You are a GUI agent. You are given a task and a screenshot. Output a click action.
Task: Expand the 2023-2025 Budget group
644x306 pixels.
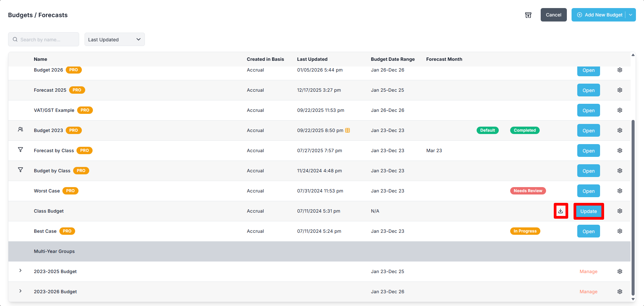coord(20,271)
